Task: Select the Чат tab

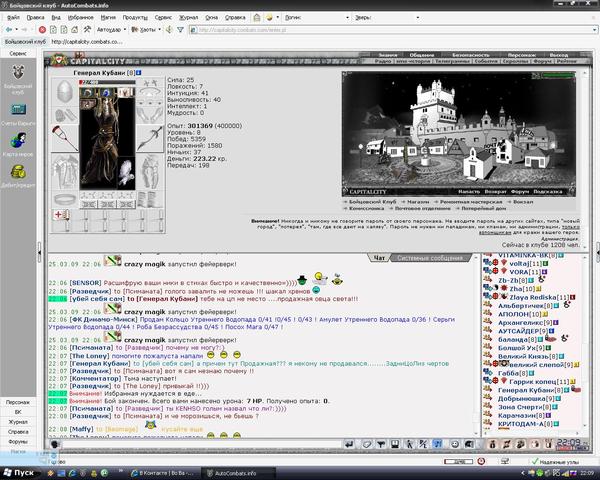Action: click(x=379, y=258)
